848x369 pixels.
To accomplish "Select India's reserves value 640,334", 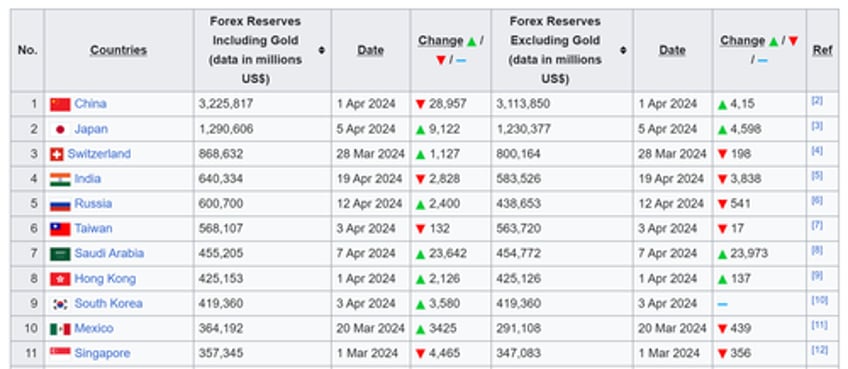I will coord(221,179).
